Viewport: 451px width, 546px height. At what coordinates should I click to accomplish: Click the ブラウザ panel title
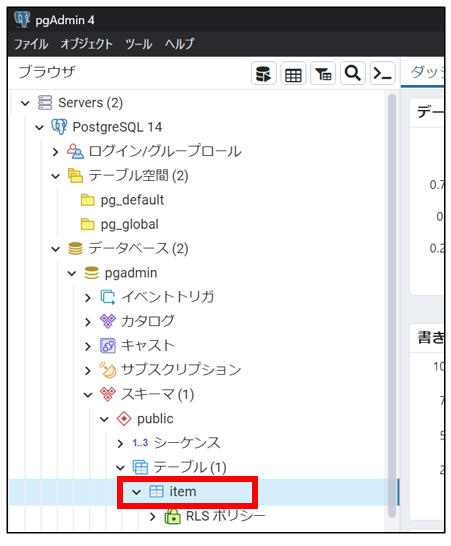point(47,72)
